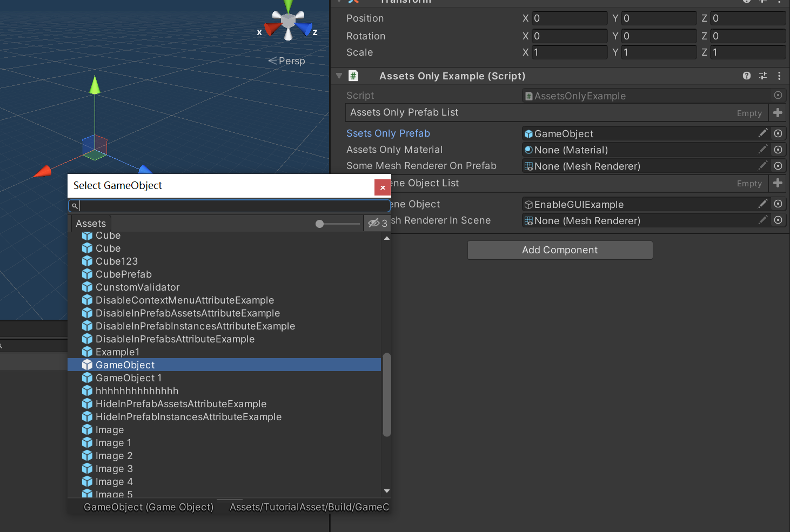Click the scene orientation gizmo cube
Image resolution: width=790 pixels, height=532 pixels.
(288, 21)
